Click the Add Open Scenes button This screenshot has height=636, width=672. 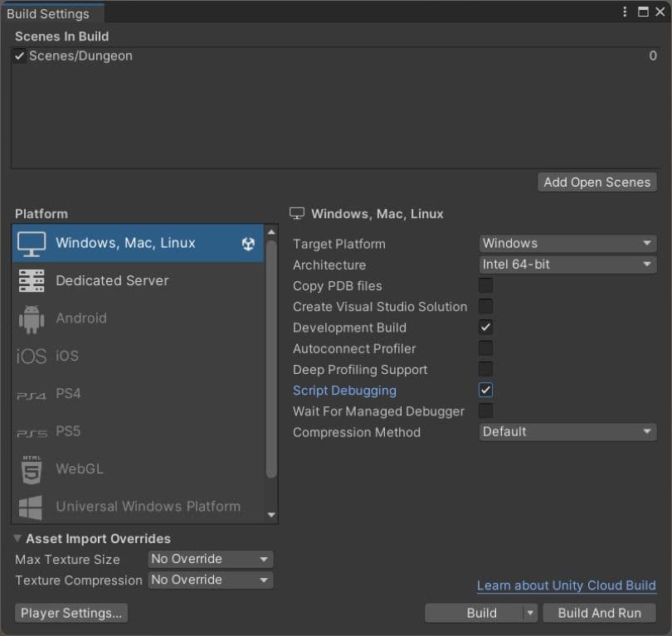coord(597,182)
